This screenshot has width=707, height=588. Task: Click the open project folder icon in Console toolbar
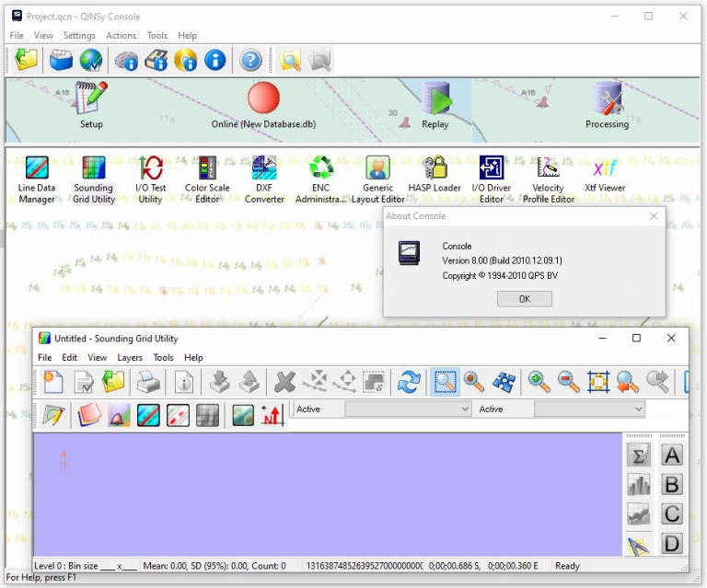tap(26, 60)
